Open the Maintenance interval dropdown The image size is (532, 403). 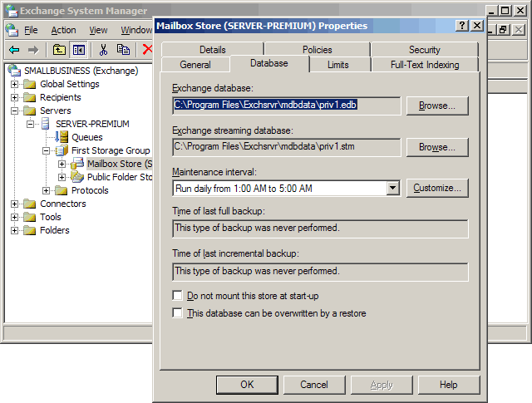tap(392, 188)
